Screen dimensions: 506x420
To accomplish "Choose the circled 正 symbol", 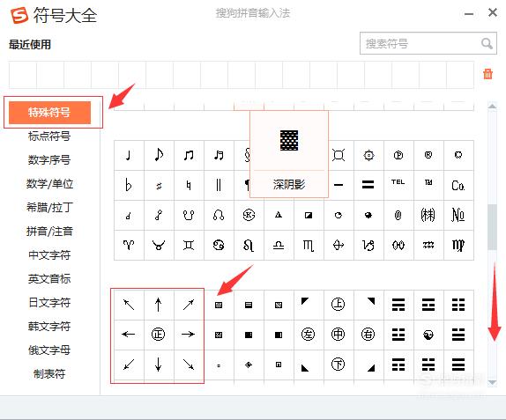I will 158,335.
